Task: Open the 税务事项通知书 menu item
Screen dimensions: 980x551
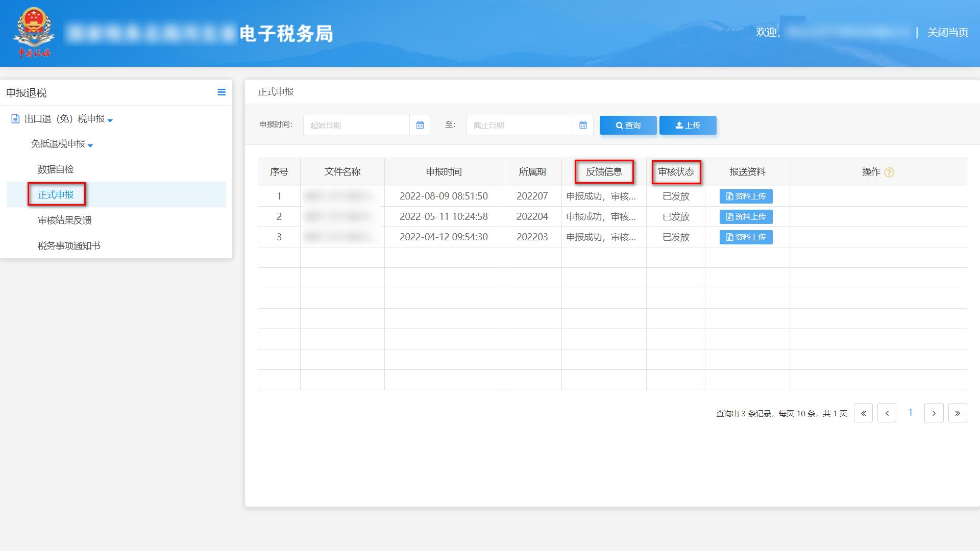Action: [69, 246]
